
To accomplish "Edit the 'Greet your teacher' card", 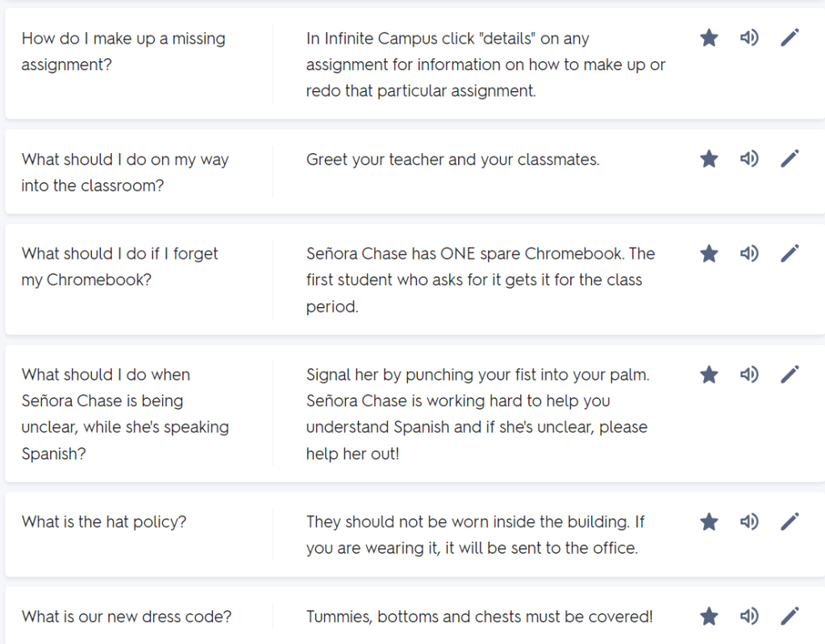I will click(790, 159).
